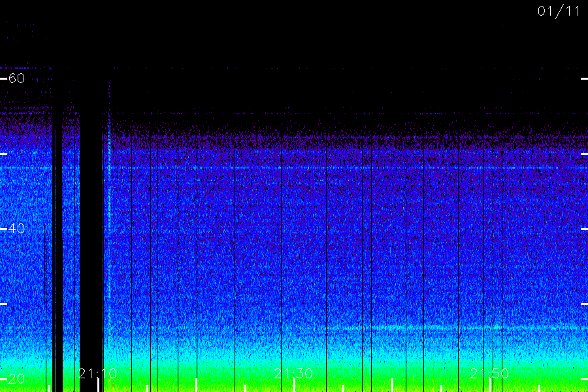Click the 01/11 date label
This screenshot has width=588, height=392.
pos(559,11)
